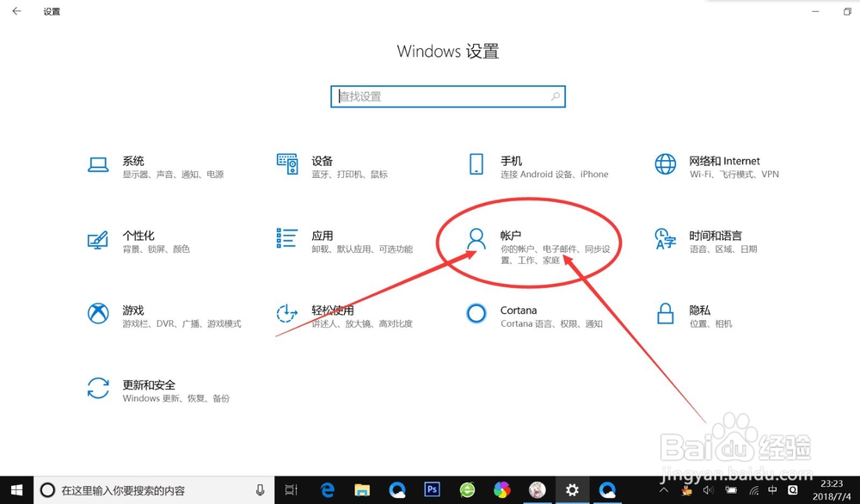Open the Cortana settings category
This screenshot has height=504, width=860.
point(534,316)
